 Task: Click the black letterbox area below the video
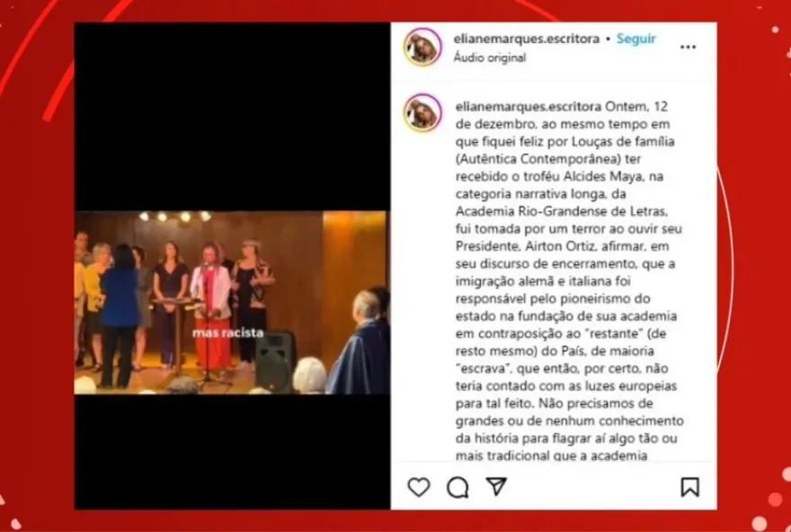(x=232, y=451)
